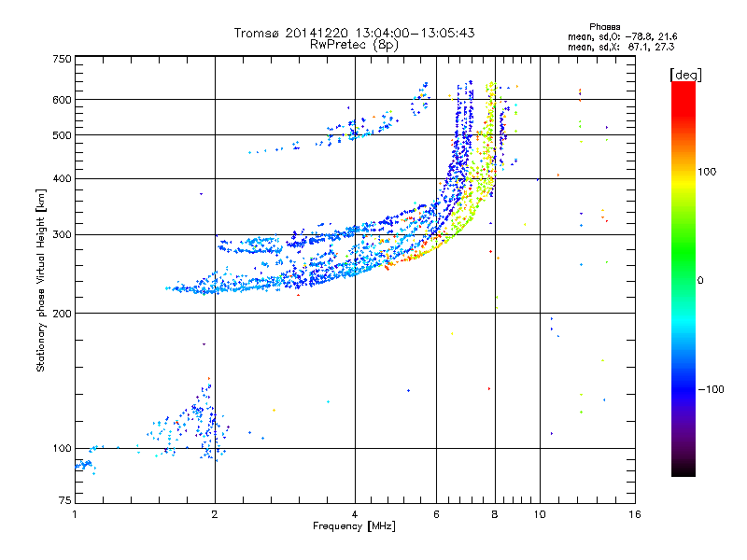Click the x-axis tick label '4'

pos(355,514)
